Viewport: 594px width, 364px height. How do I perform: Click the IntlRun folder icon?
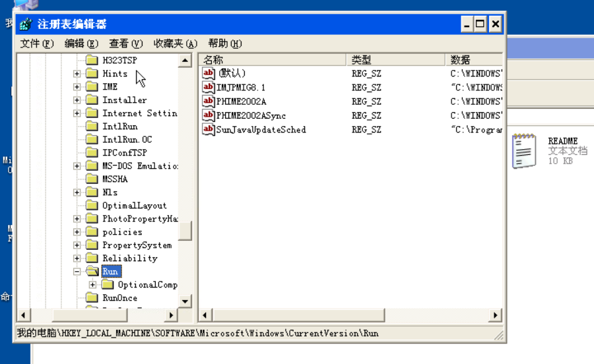point(92,127)
